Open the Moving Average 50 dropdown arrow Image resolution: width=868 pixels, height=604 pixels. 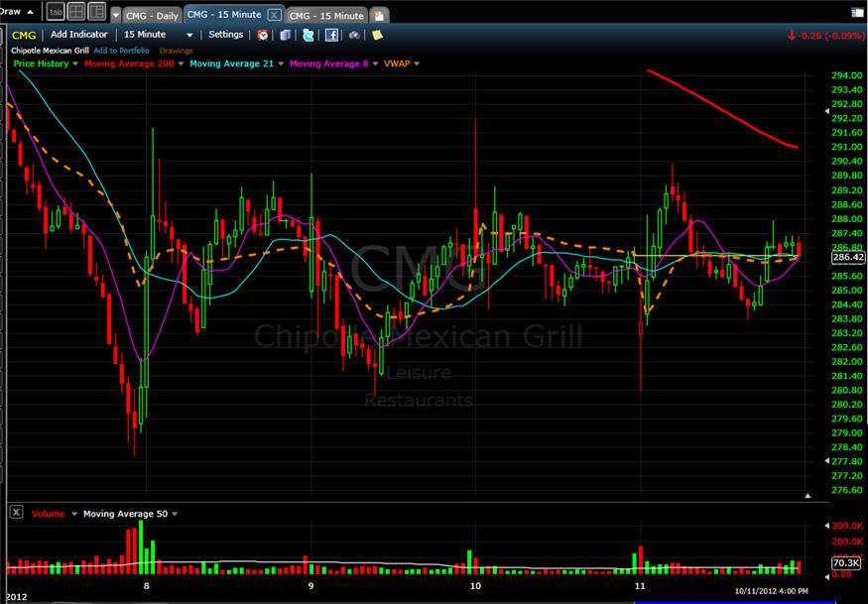click(175, 514)
